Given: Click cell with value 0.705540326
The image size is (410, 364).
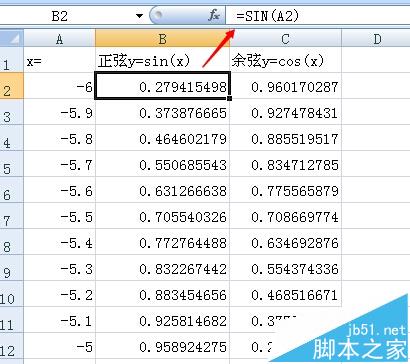Looking at the screenshot, I should pos(162,216).
